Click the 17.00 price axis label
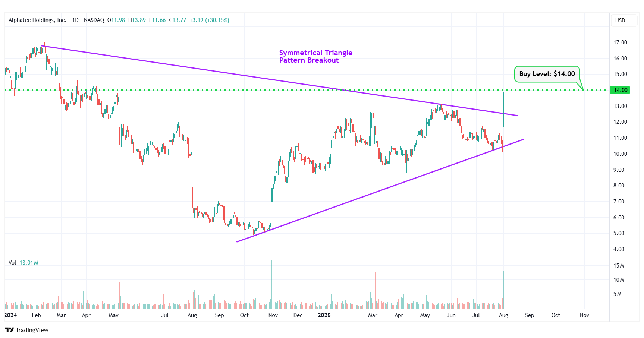The width and height of the screenshot is (644, 338). coord(621,42)
